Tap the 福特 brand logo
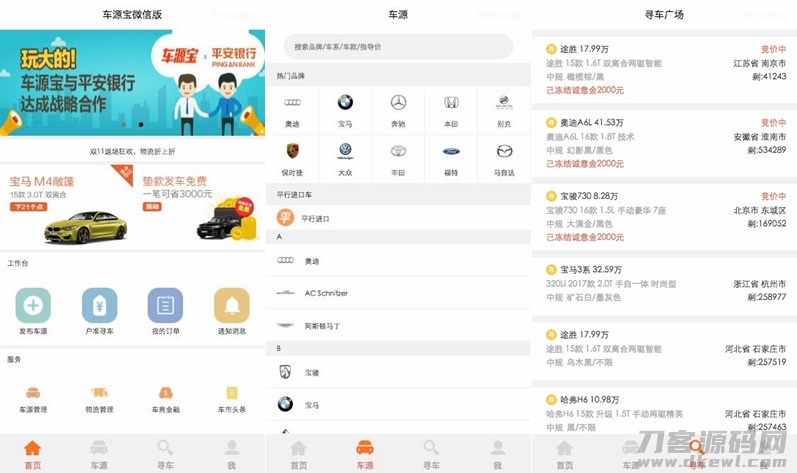The image size is (797, 473). tap(451, 151)
